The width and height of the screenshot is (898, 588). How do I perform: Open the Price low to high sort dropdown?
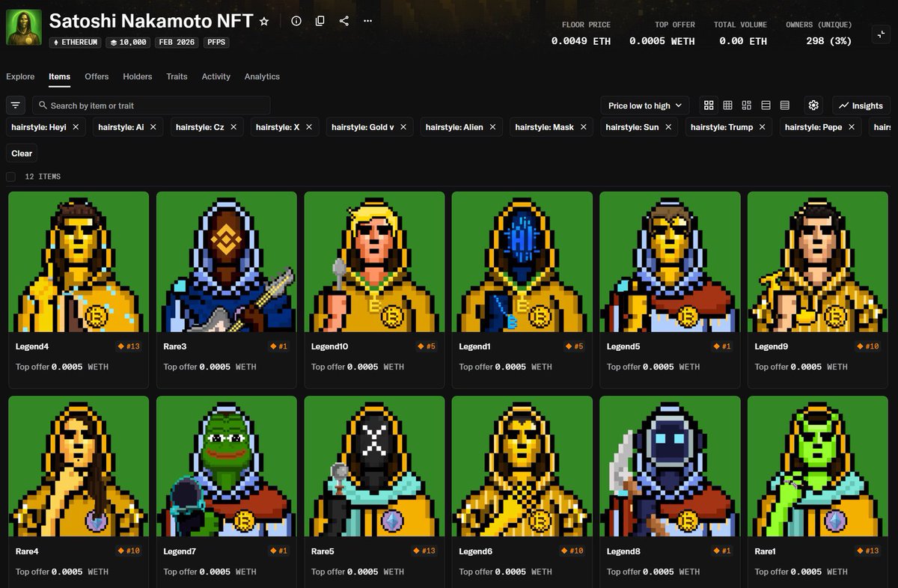(x=644, y=105)
